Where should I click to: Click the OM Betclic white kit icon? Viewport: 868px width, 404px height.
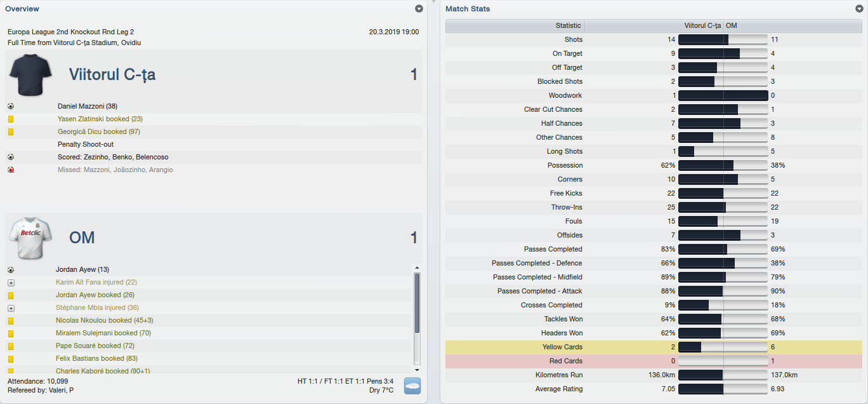[x=26, y=238]
